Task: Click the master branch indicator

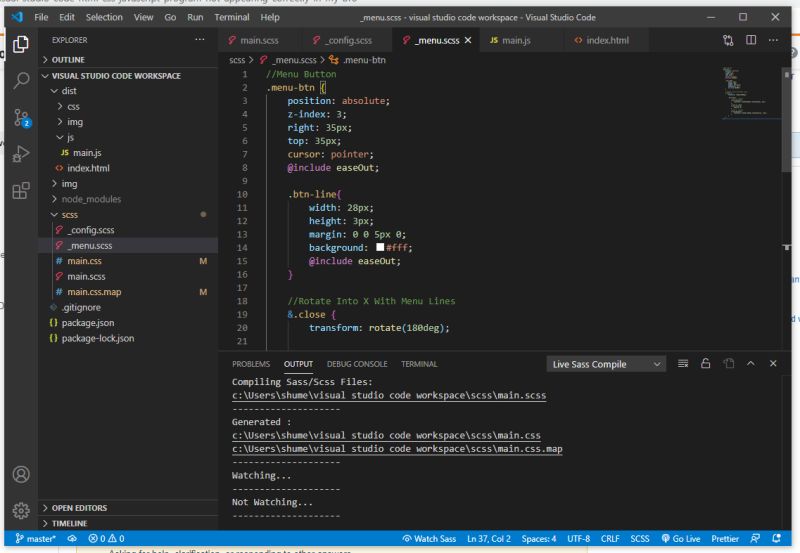Action: pyautogui.click(x=35, y=539)
